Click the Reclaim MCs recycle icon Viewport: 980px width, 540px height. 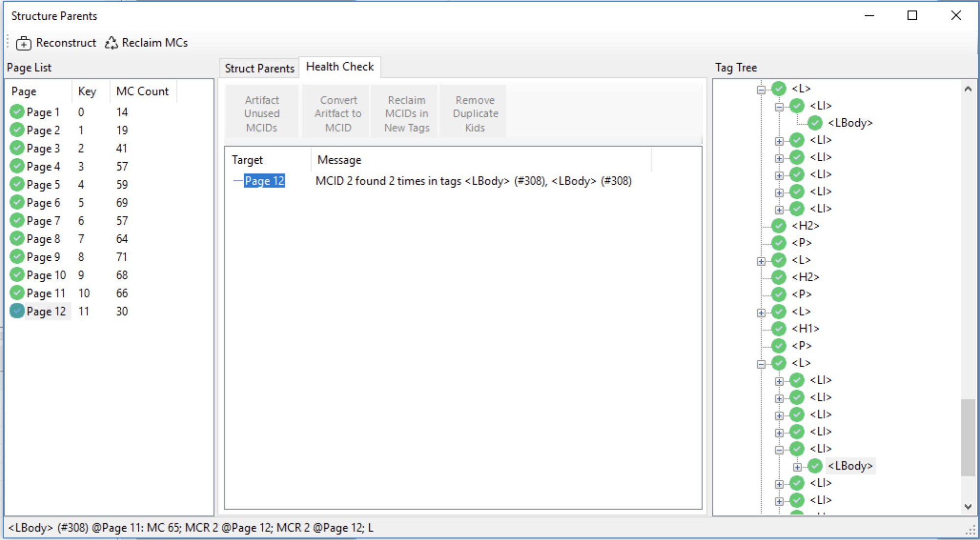point(111,43)
